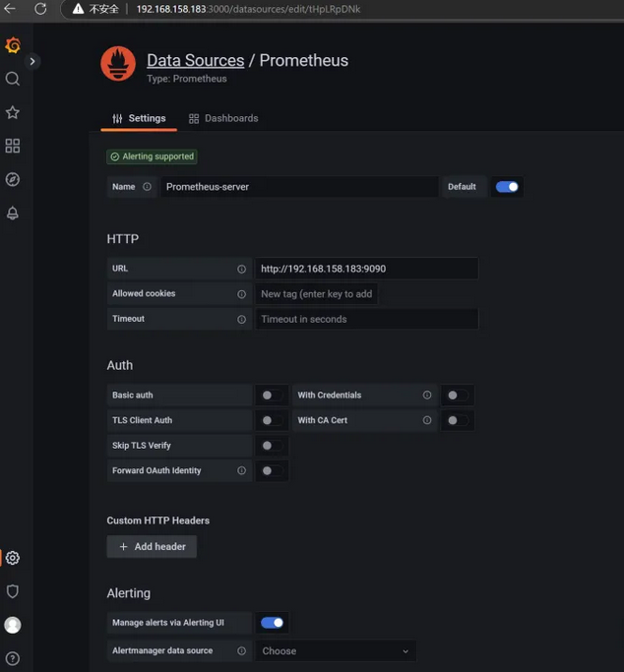Click the Prometheus flame logo
This screenshot has width=624, height=672.
pos(118,64)
